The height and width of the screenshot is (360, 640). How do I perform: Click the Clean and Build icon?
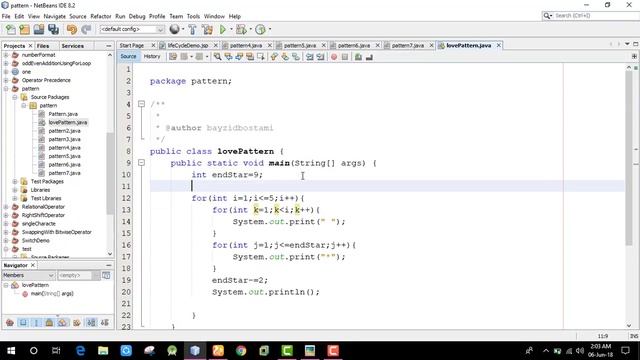coord(207,29)
